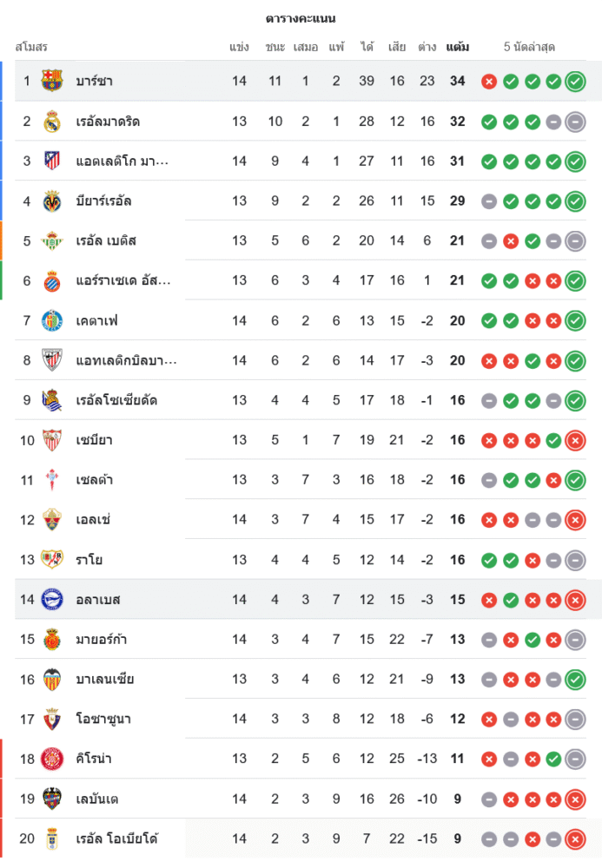
Task: Sort by the แข่ง matches played header
Action: point(240,47)
